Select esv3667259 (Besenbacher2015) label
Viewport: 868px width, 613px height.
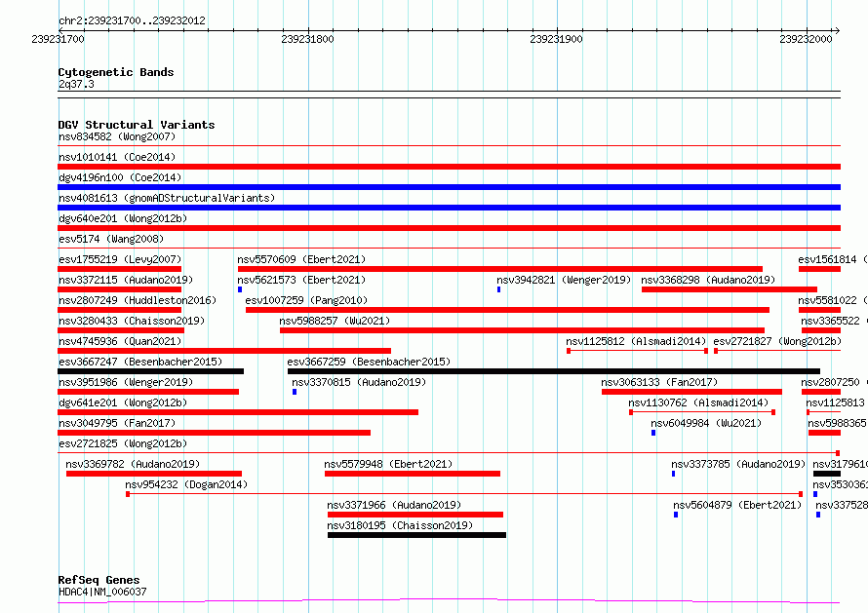click(369, 362)
